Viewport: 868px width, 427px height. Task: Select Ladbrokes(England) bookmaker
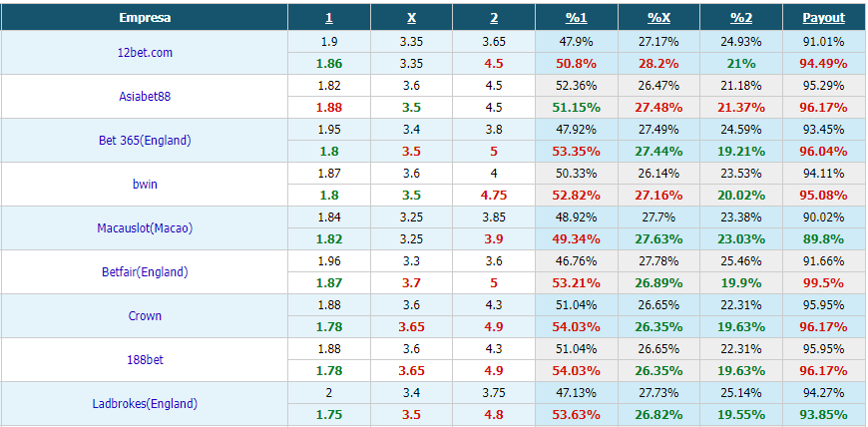pyautogui.click(x=145, y=404)
